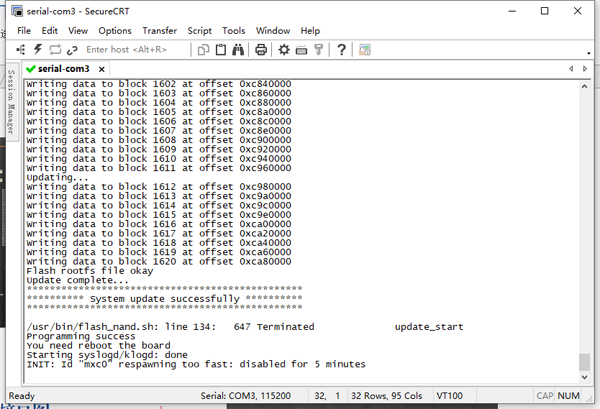600x409 pixels.
Task: Click 'You need reboot the board' line
Action: pos(98,345)
